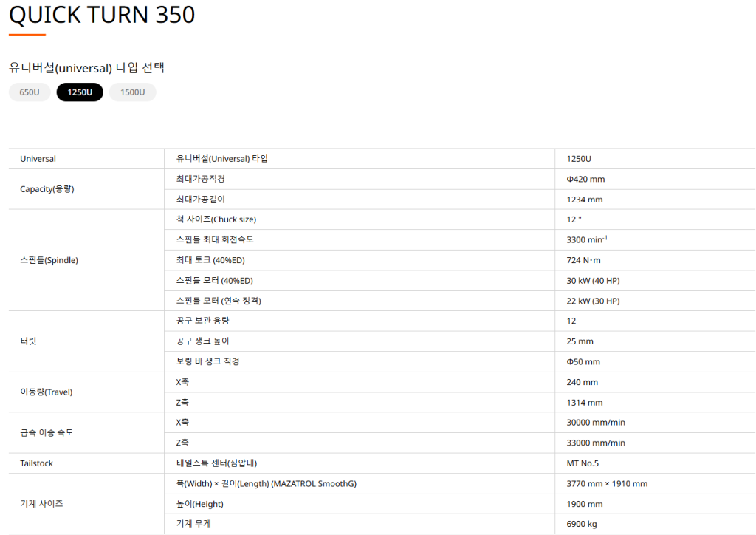The width and height of the screenshot is (756, 535).
Task: Click the 척 사이즈(Chuck size) row label
Action: point(216,219)
